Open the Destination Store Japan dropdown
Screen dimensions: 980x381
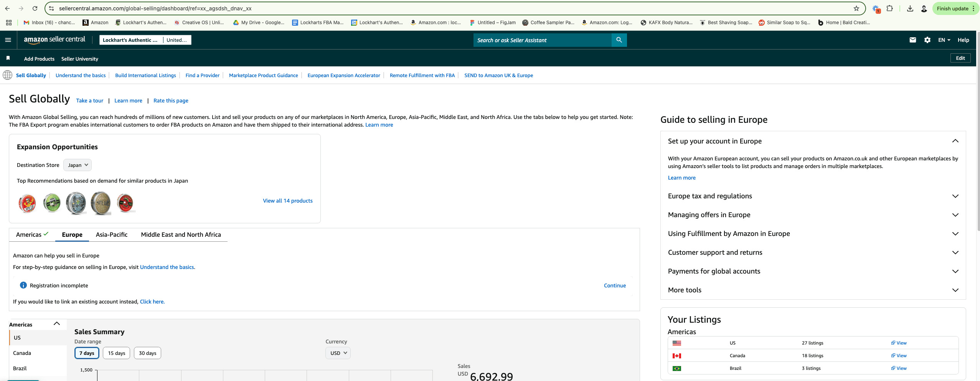[x=78, y=165]
